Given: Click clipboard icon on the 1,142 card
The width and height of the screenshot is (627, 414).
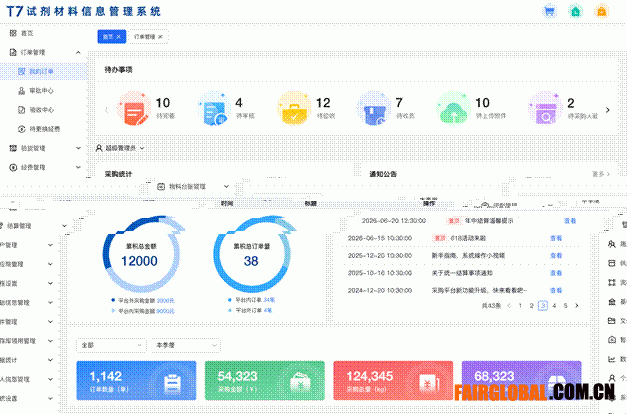Looking at the screenshot, I should pos(172,383).
